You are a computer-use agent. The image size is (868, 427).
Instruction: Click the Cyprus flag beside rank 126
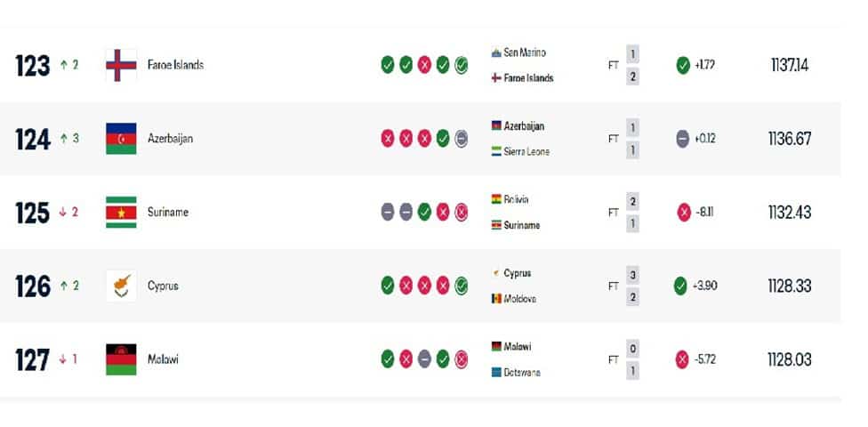coord(120,286)
